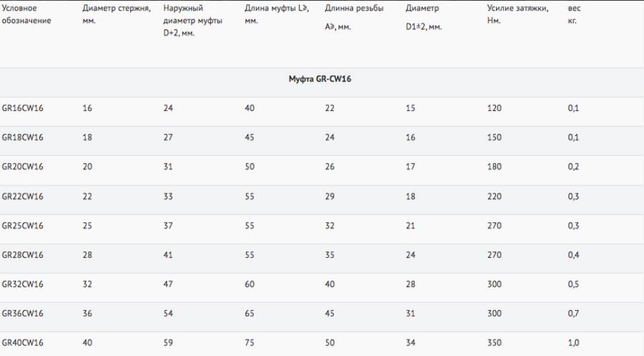Click the GR16CW16 designation cell

coord(23,107)
